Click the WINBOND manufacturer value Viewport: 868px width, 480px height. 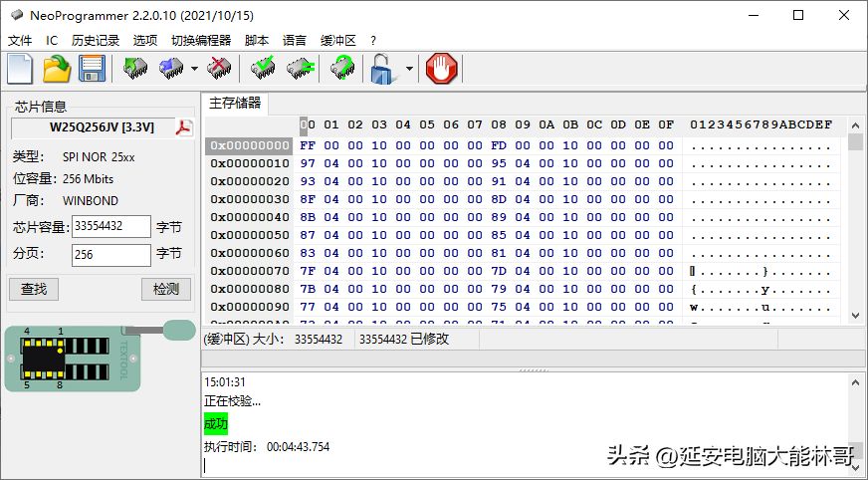coord(91,201)
